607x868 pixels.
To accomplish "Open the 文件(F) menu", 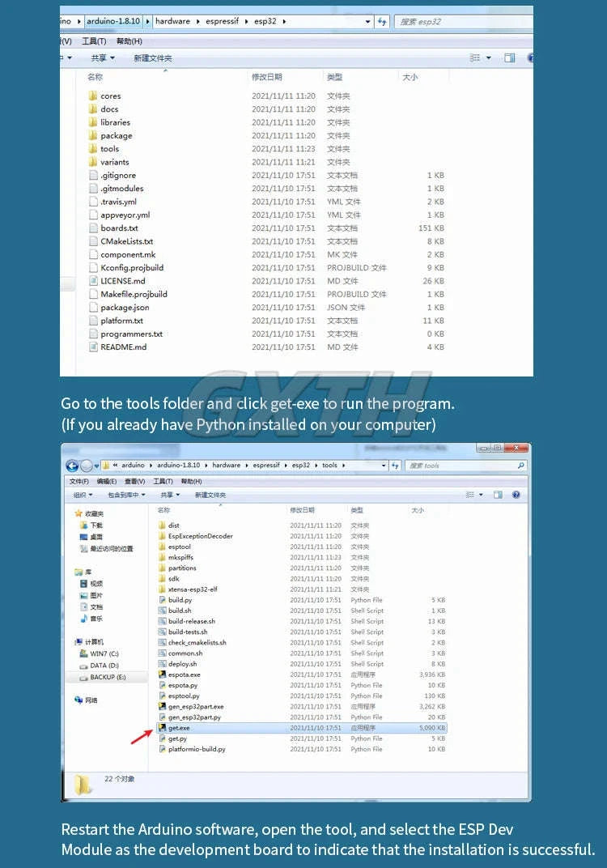I will pyautogui.click(x=79, y=481).
